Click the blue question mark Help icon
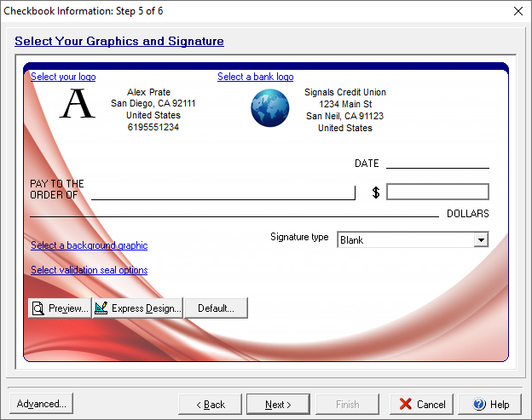This screenshot has width=532, height=420. [x=479, y=404]
